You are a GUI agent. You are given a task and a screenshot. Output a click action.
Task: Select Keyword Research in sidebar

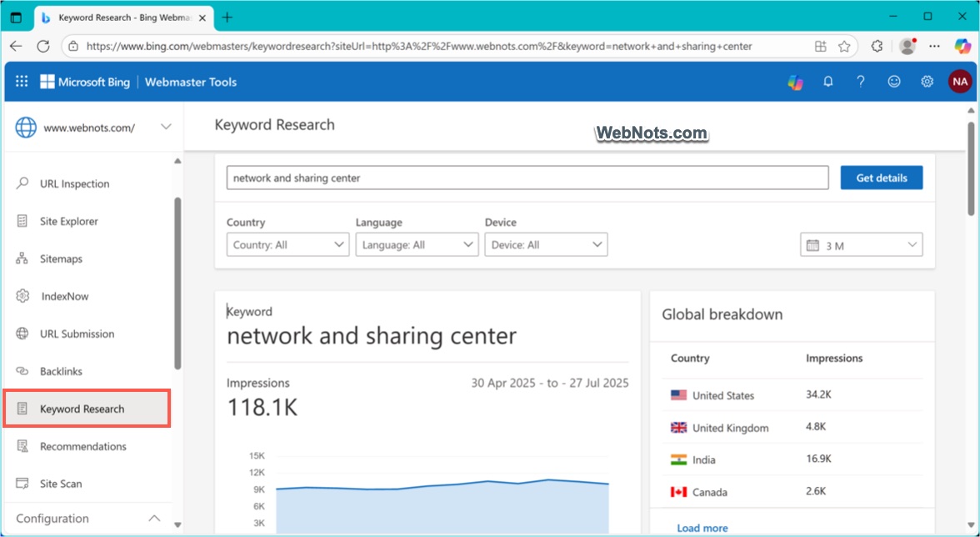[87, 409]
